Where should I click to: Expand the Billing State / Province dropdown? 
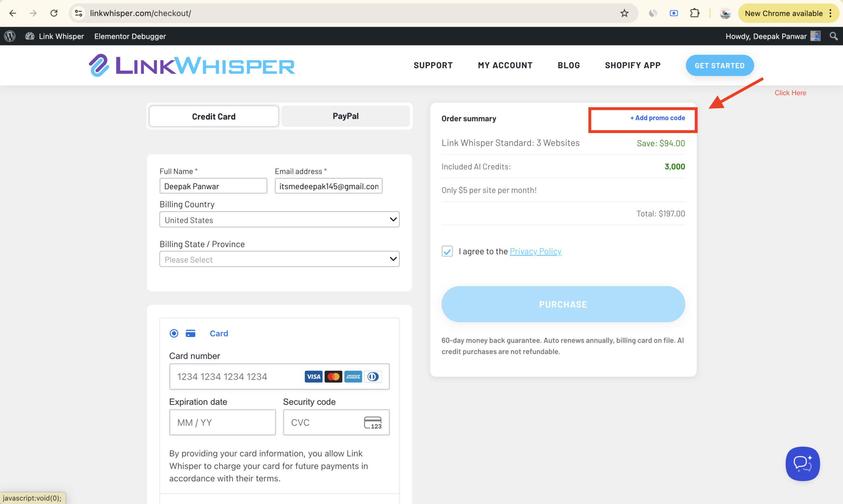(279, 259)
